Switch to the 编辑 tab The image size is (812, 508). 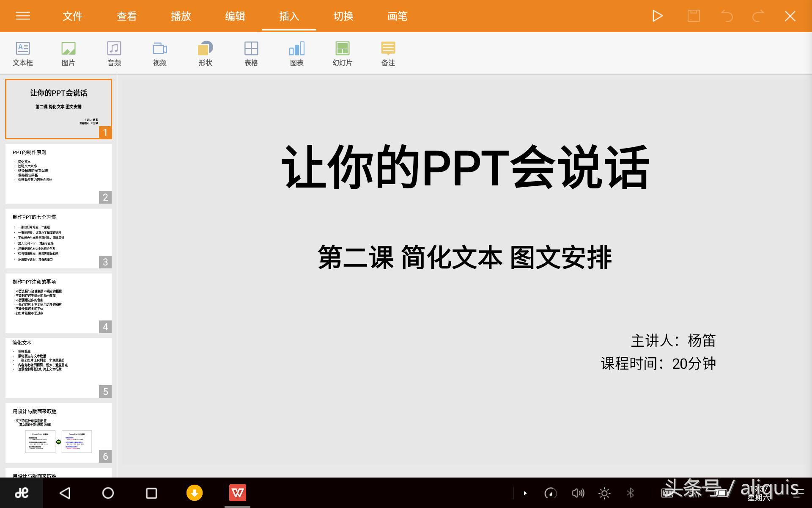coord(235,16)
